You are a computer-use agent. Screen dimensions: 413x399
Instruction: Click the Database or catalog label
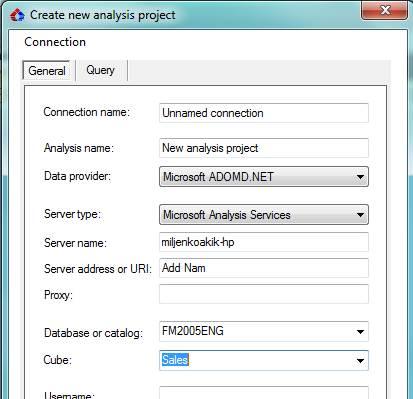pyautogui.click(x=93, y=333)
